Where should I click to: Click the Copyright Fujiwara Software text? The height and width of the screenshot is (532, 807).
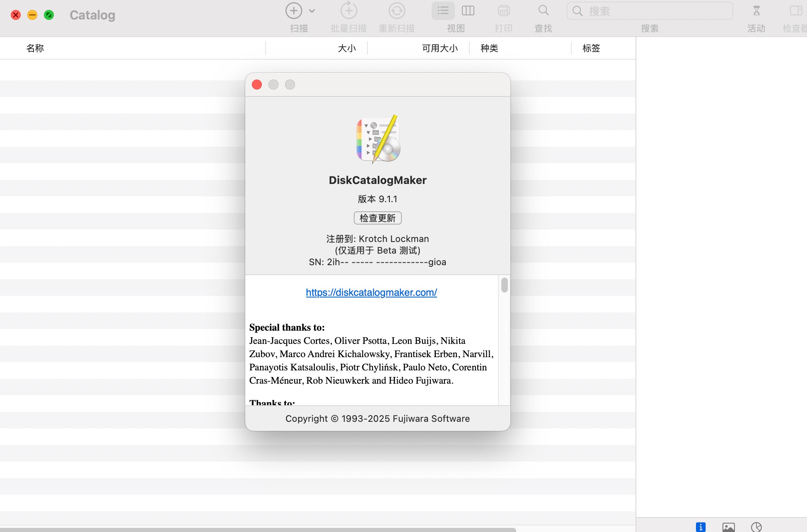pyautogui.click(x=377, y=419)
